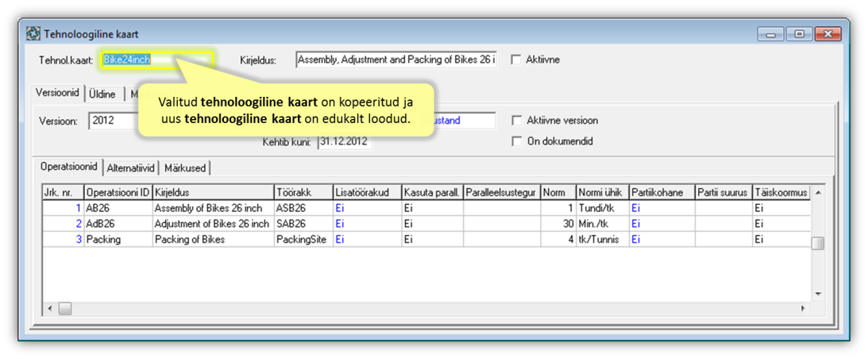Click the Packing of Bikes description cell
This screenshot has width=868, height=359.
(213, 239)
